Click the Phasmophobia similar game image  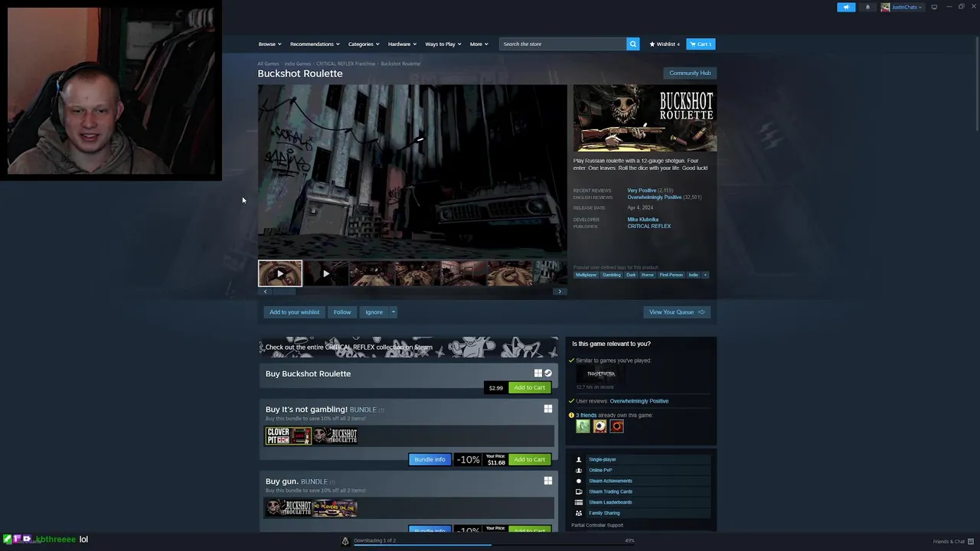point(601,373)
